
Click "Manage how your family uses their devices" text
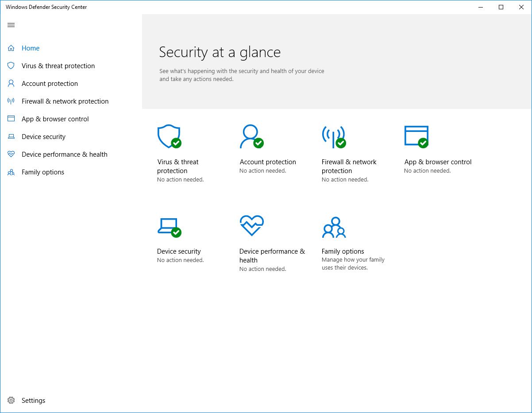coord(353,264)
